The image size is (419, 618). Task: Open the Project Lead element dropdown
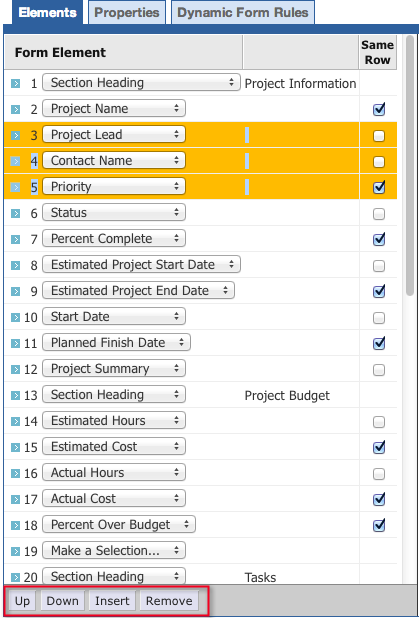[114, 134]
